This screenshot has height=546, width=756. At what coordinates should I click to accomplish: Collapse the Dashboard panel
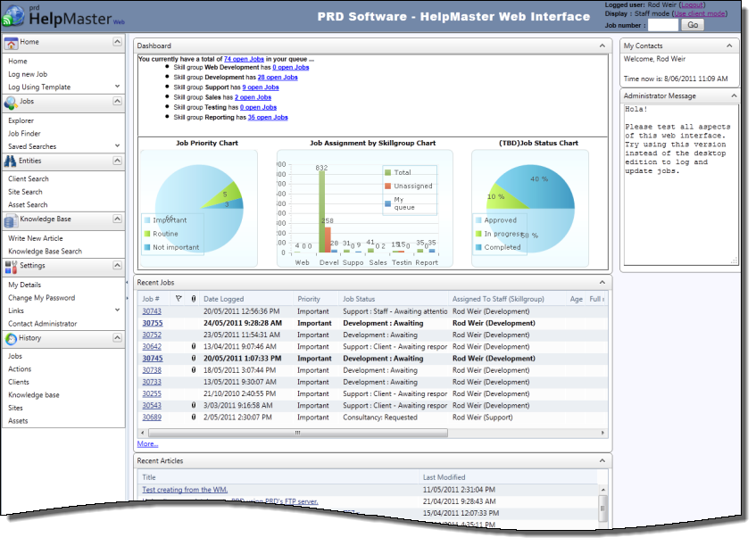point(602,45)
